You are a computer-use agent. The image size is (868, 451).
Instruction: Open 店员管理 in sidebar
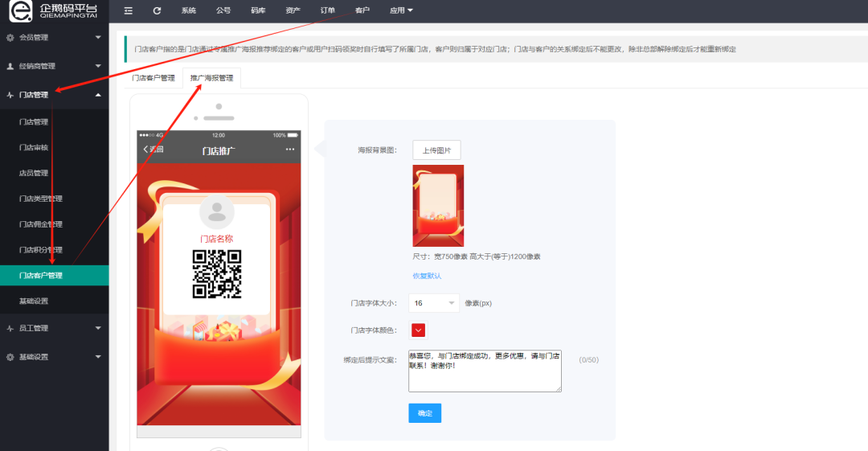click(34, 173)
